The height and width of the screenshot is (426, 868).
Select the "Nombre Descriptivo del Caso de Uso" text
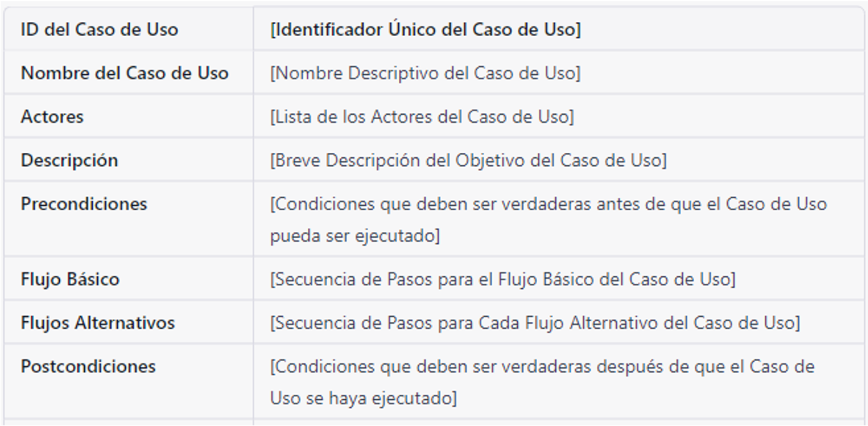coord(425,73)
